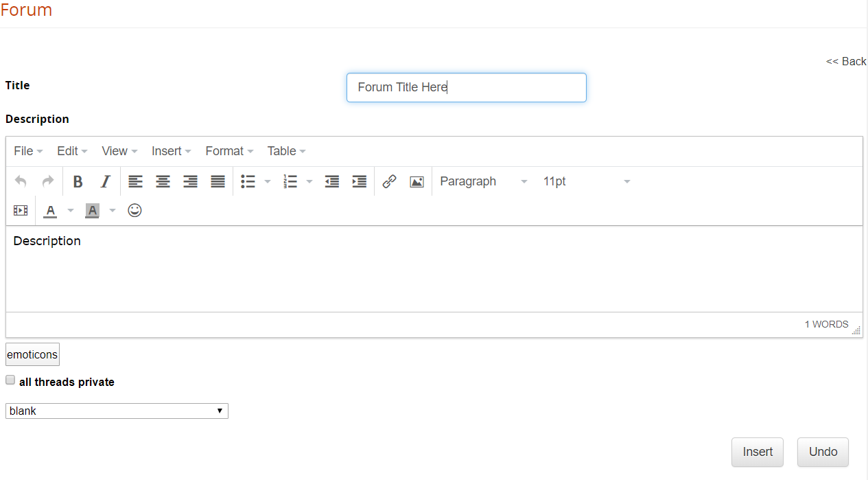Toggle italic formatting in the editor
This screenshot has height=480, width=868.
pyautogui.click(x=105, y=181)
